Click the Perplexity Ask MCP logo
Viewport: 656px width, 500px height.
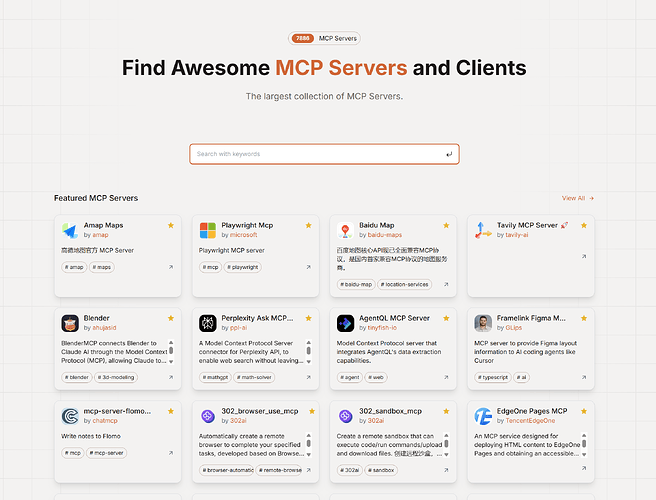(x=208, y=323)
